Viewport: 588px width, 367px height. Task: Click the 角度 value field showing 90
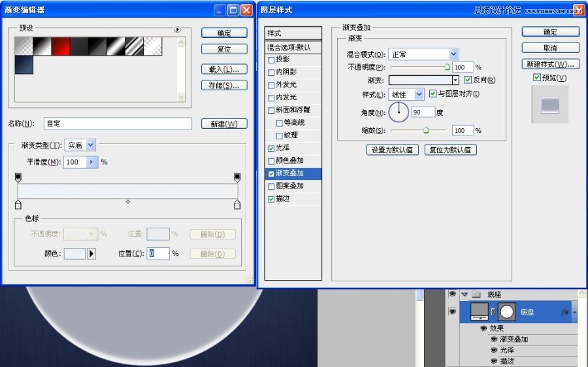[x=423, y=112]
